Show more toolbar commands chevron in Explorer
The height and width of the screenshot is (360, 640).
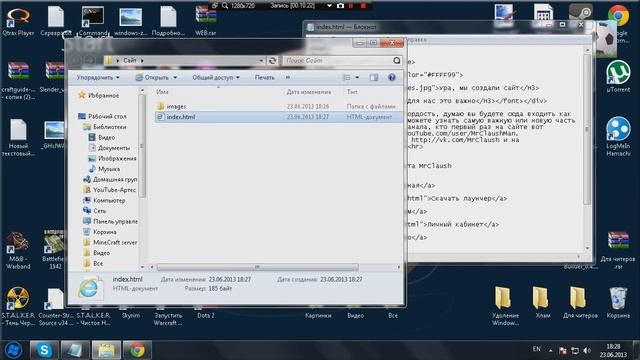(288, 77)
